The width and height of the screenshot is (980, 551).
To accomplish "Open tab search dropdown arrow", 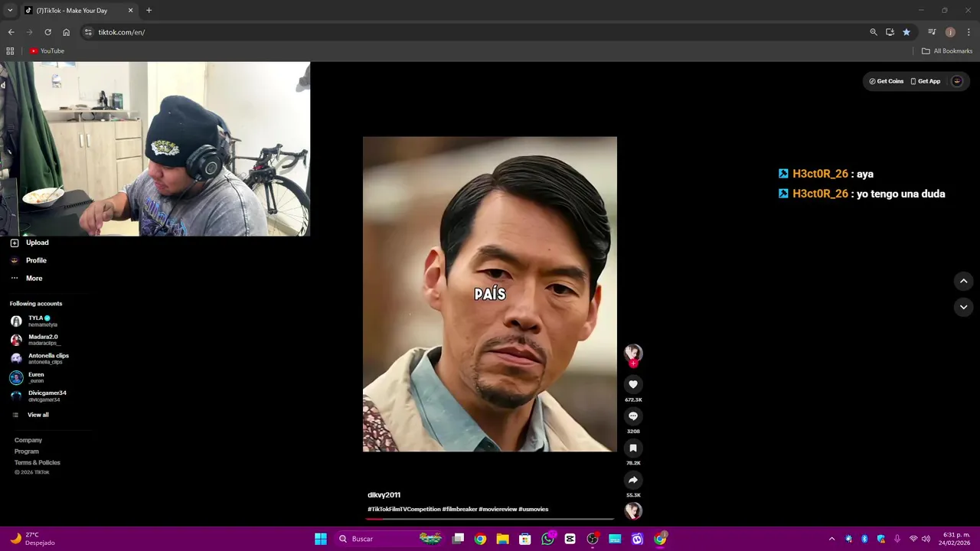I will click(x=10, y=11).
